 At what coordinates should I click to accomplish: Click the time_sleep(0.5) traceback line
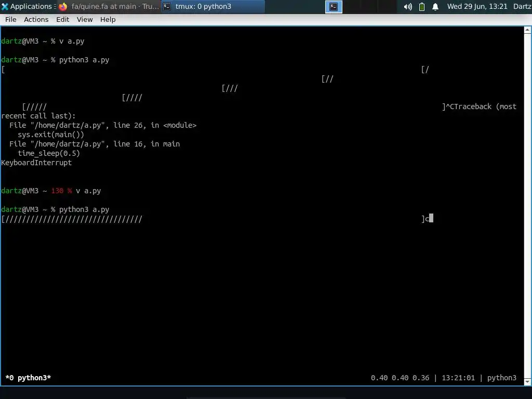pyautogui.click(x=49, y=153)
